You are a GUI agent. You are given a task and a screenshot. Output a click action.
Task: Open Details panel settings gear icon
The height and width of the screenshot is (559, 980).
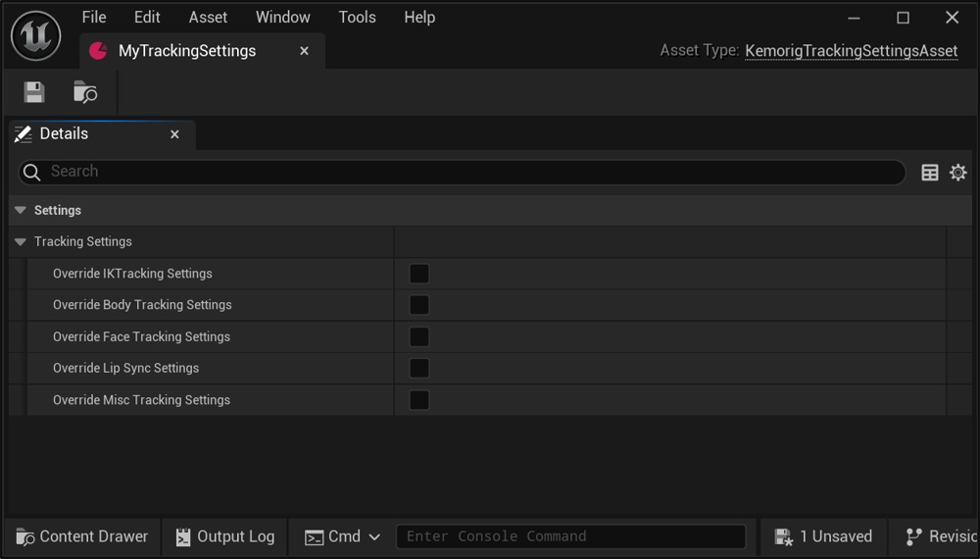[x=958, y=173]
